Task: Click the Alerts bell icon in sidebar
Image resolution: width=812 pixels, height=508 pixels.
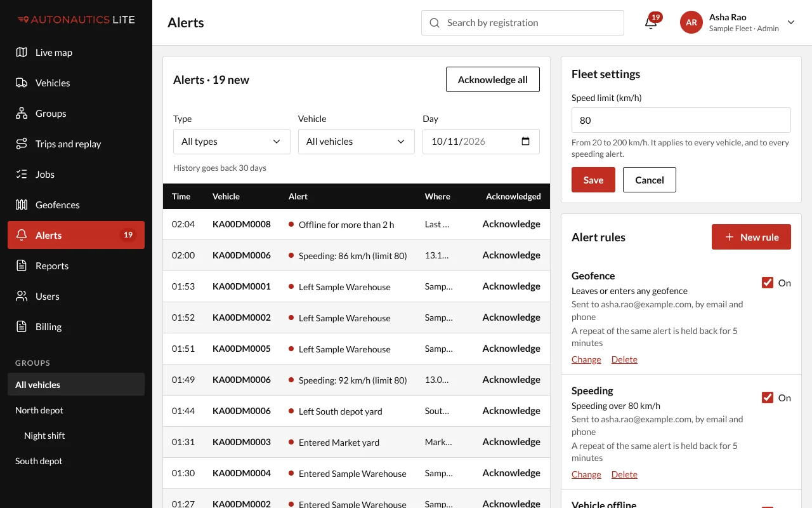Action: pos(22,236)
